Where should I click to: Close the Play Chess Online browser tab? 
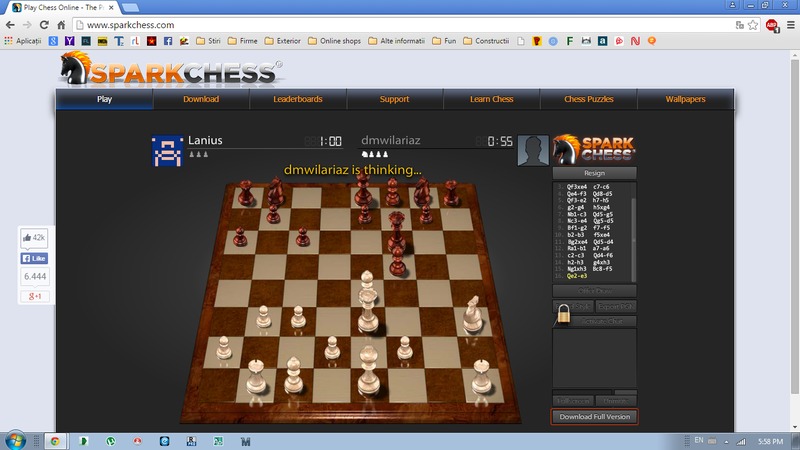point(111,8)
